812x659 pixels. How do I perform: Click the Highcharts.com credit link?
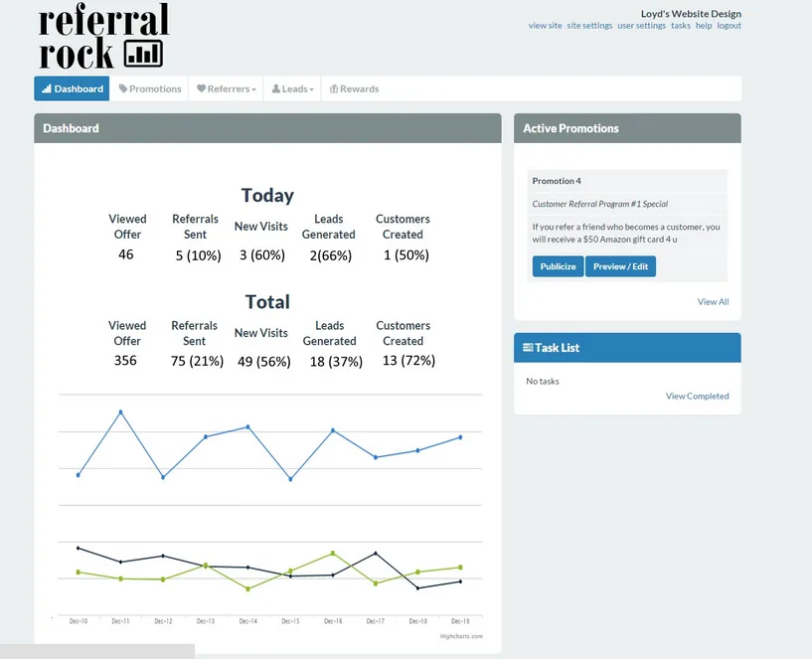point(461,636)
